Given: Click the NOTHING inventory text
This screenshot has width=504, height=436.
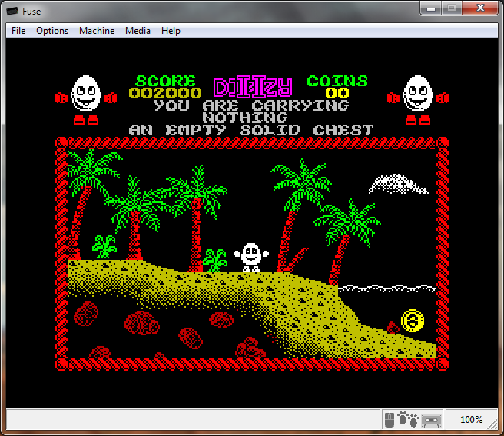Looking at the screenshot, I should [x=245, y=118].
